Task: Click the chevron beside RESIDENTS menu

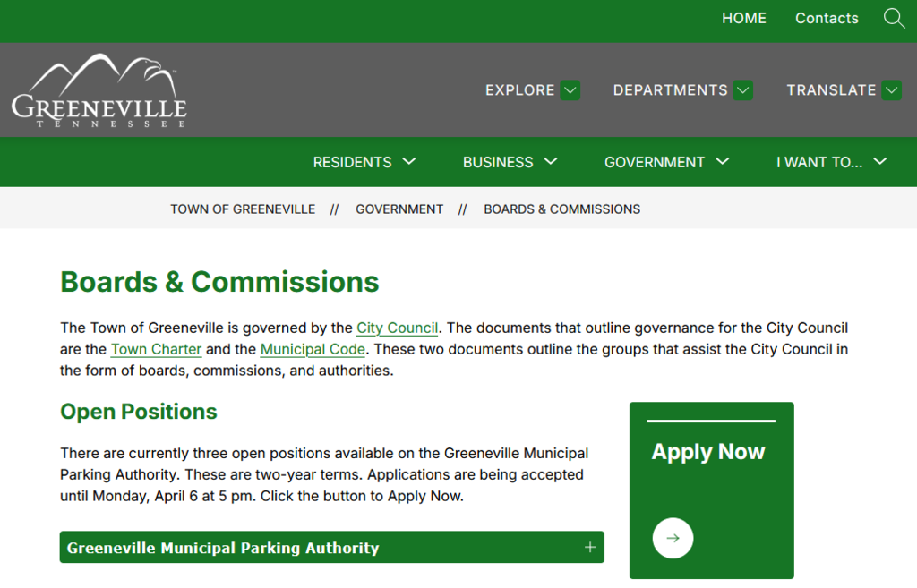Action: click(409, 162)
